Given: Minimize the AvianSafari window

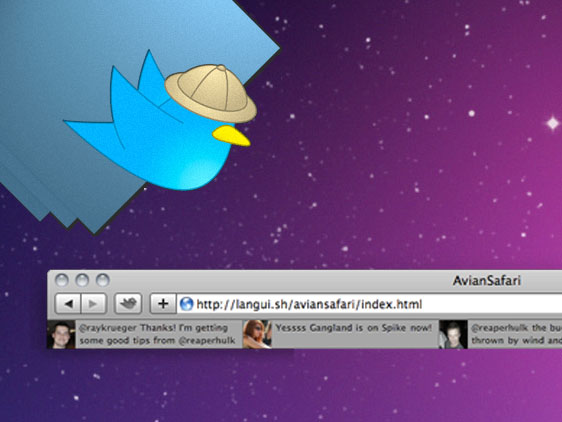Looking at the screenshot, I should [82, 280].
